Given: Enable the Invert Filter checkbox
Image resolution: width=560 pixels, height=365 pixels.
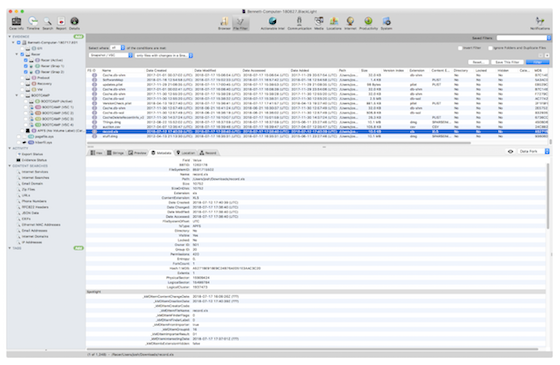Looking at the screenshot, I should 460,48.
